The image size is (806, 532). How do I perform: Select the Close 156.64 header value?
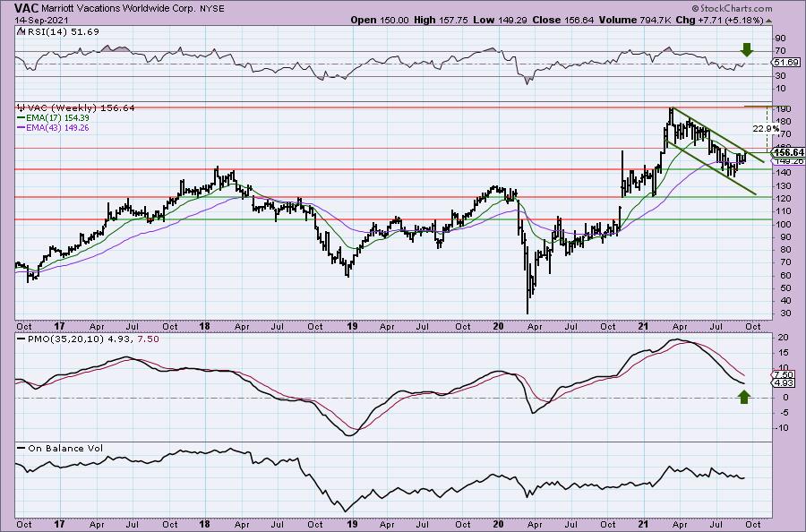pos(563,20)
